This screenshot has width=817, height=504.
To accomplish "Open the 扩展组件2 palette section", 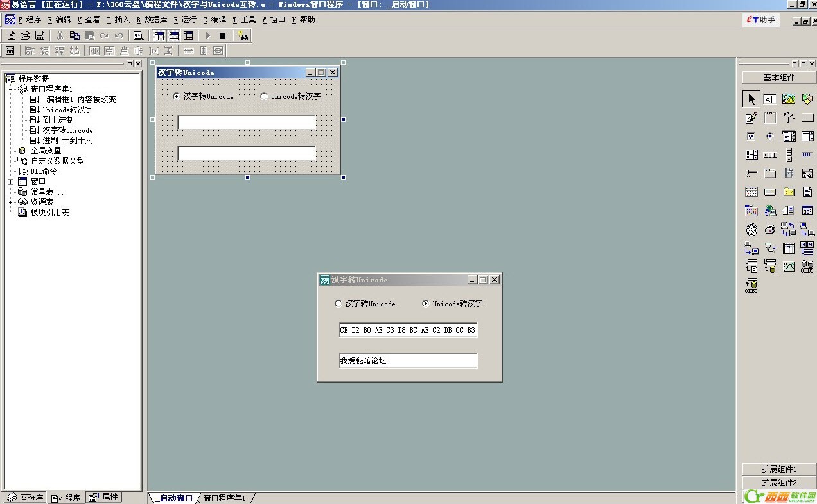I will [x=778, y=482].
